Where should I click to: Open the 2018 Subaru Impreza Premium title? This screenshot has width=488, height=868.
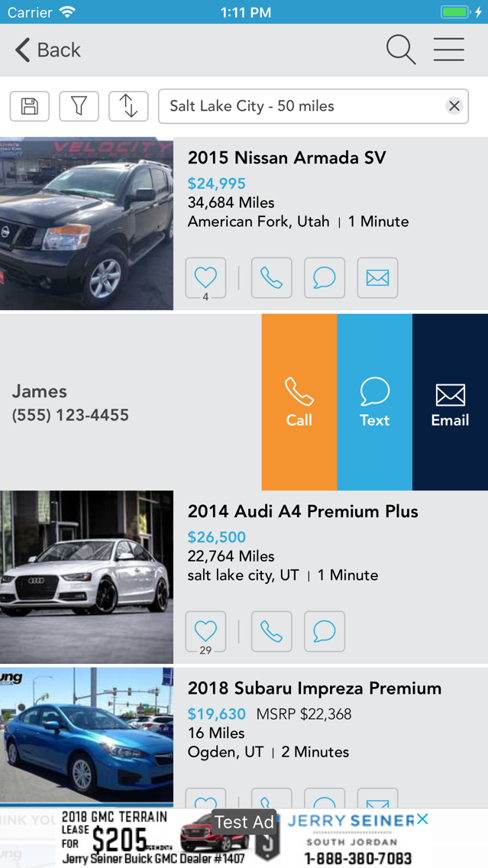315,688
